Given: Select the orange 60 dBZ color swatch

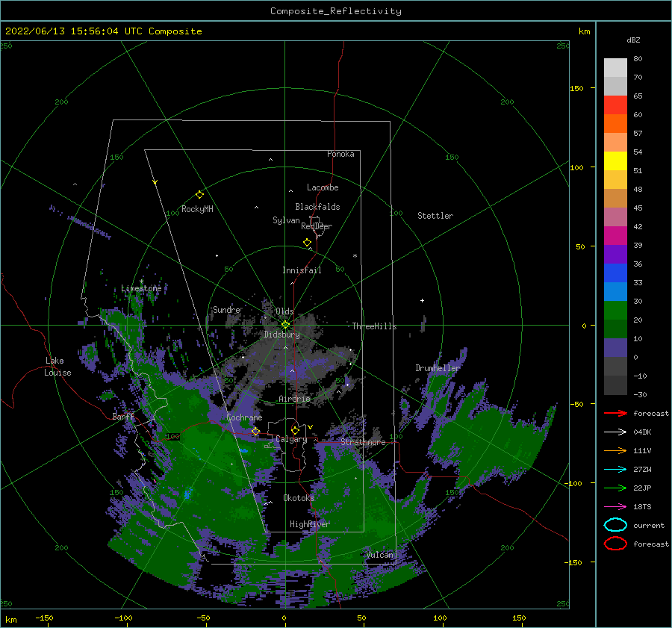Looking at the screenshot, I should tap(615, 124).
